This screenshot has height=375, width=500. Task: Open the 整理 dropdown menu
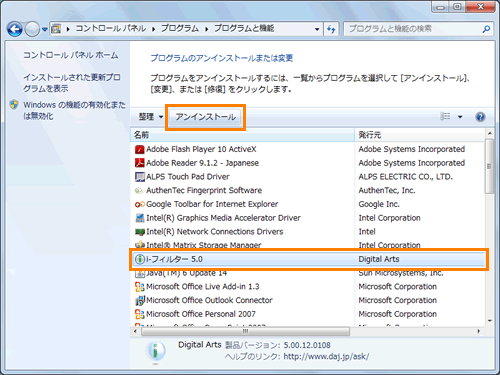coord(151,117)
